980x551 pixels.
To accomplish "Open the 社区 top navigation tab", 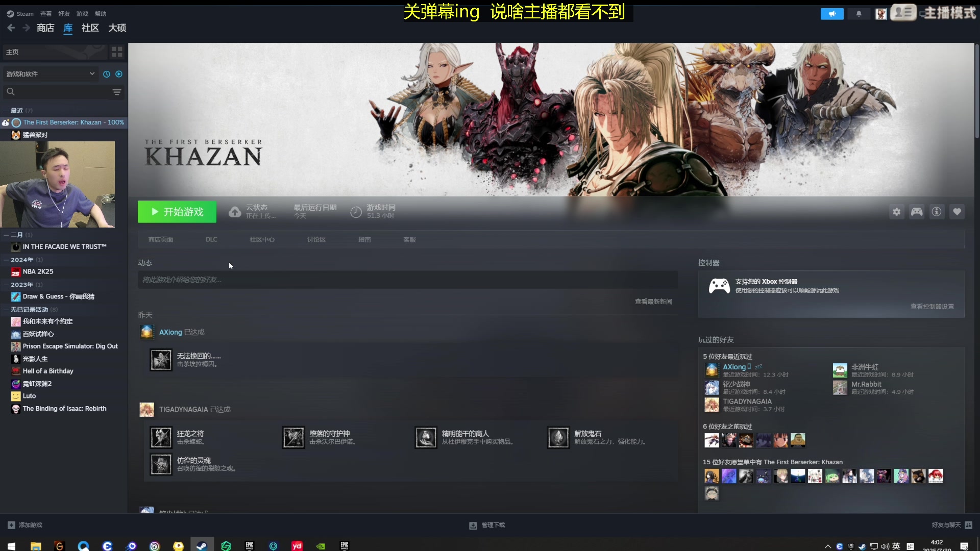I will [90, 28].
